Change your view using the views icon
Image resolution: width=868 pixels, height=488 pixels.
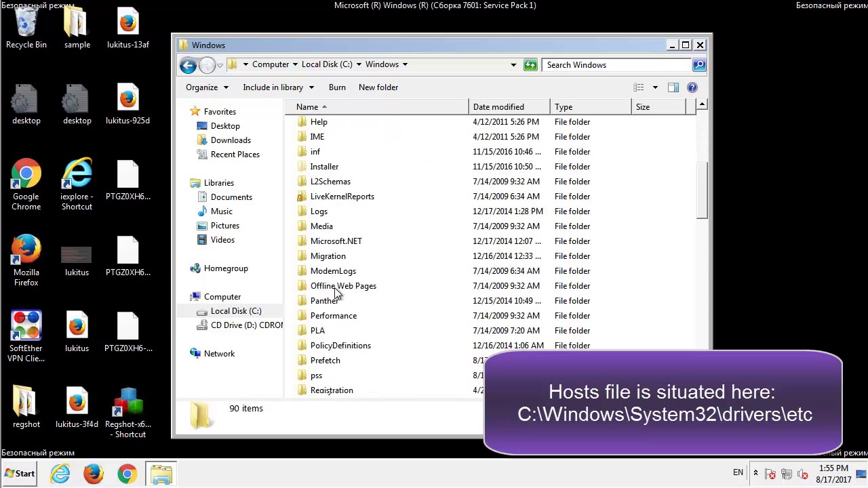639,87
